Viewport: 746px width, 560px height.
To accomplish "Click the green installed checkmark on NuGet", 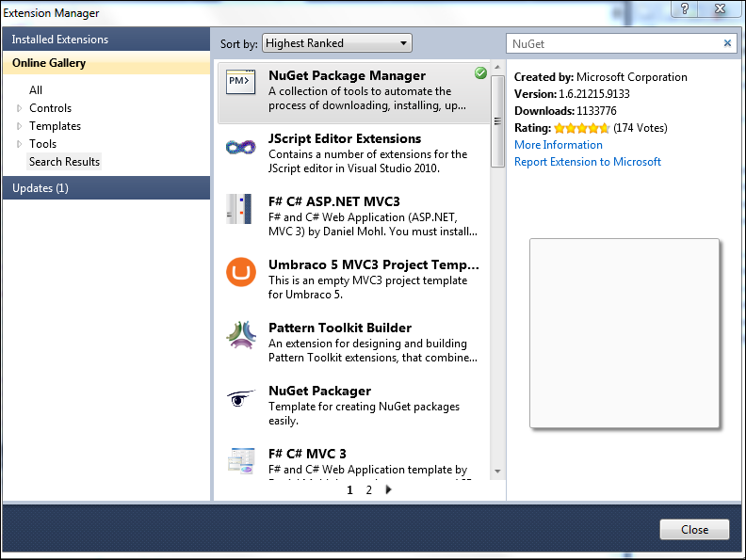I will pyautogui.click(x=481, y=73).
